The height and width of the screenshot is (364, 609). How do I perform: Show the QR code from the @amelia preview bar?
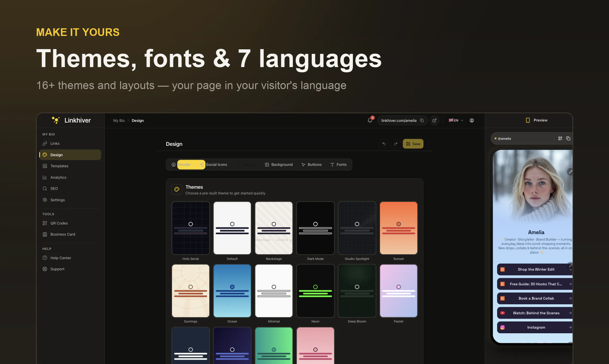tap(560, 139)
